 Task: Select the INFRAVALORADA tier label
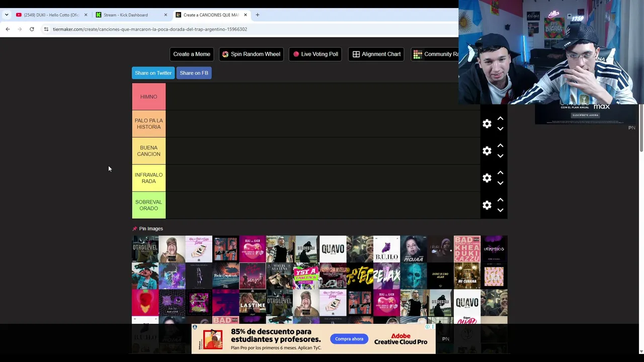click(148, 178)
